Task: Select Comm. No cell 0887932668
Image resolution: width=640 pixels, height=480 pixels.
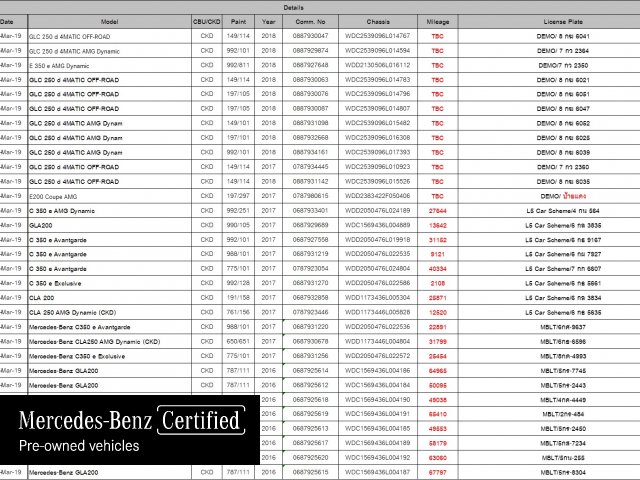Action: [310, 138]
